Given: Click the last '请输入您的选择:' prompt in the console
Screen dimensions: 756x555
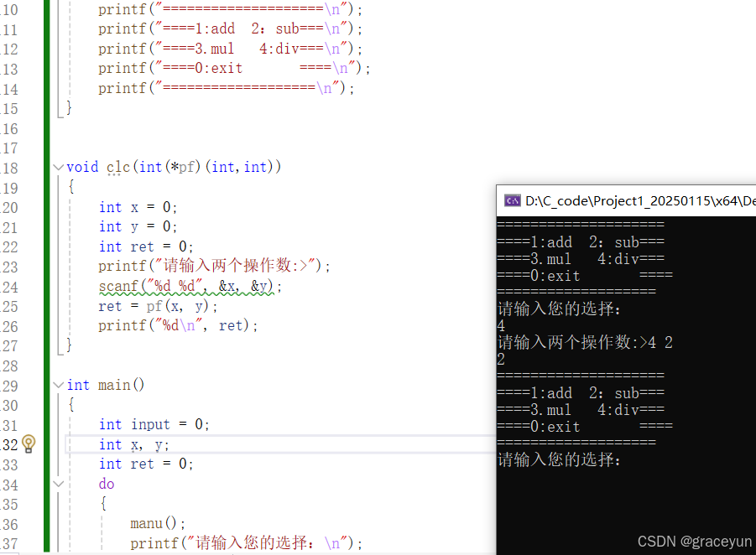Looking at the screenshot, I should [x=559, y=459].
